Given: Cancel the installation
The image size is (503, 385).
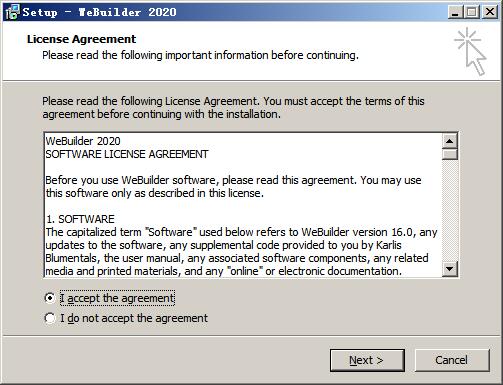Looking at the screenshot, I should point(452,360).
